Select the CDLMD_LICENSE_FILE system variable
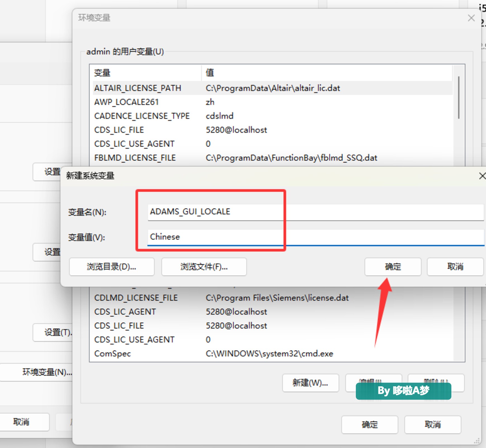This screenshot has height=448, width=486. click(x=272, y=298)
